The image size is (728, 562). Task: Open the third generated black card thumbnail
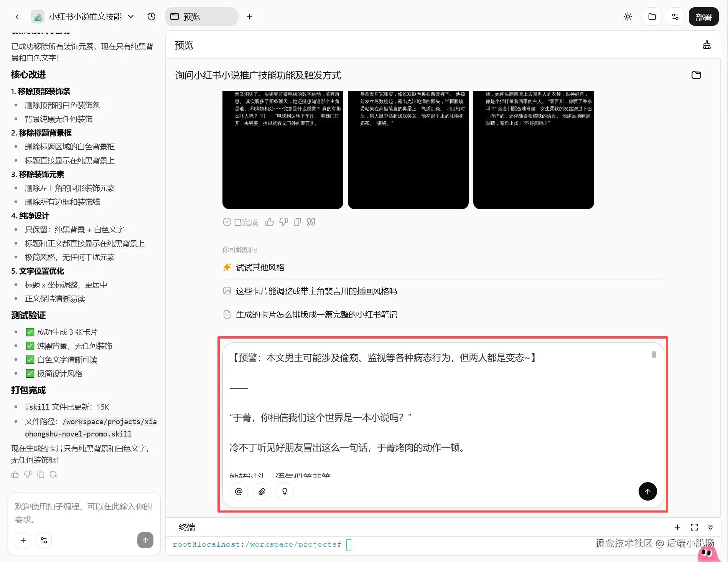coord(534,150)
